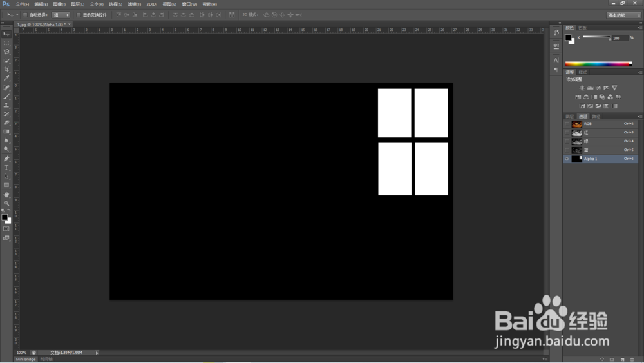Image resolution: width=644 pixels, height=363 pixels.
Task: Add a Channel Mixer adjustment
Action: click(610, 97)
